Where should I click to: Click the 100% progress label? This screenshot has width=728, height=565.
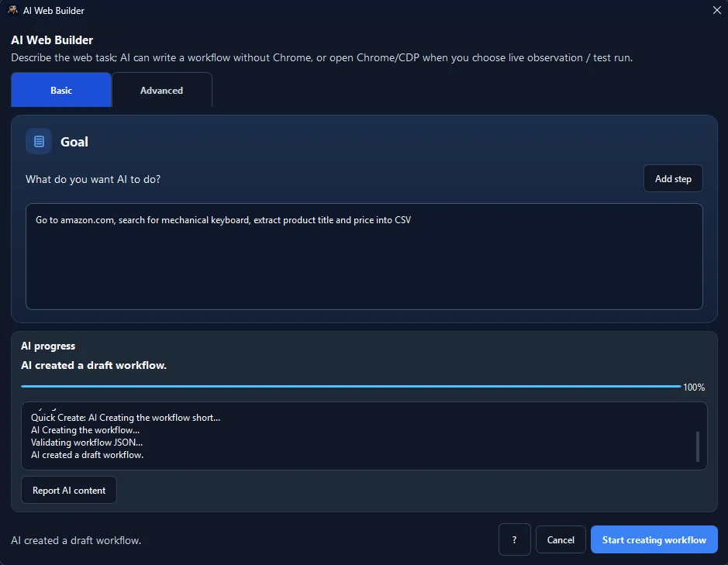coord(694,388)
